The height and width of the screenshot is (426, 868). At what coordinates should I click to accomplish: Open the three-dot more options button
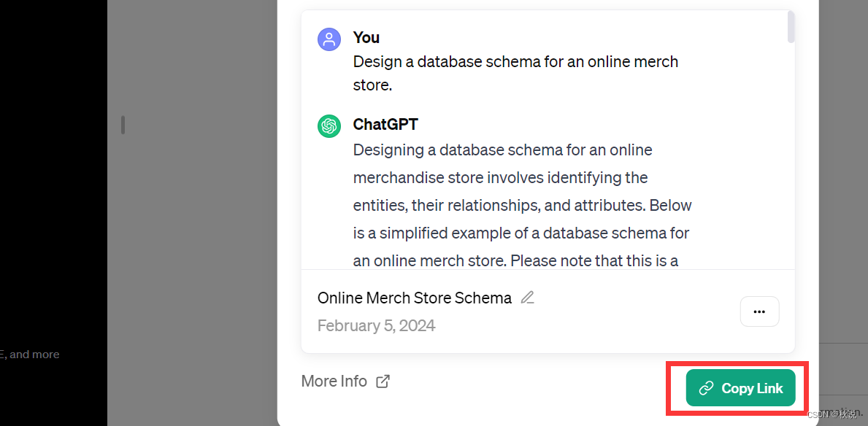(759, 311)
